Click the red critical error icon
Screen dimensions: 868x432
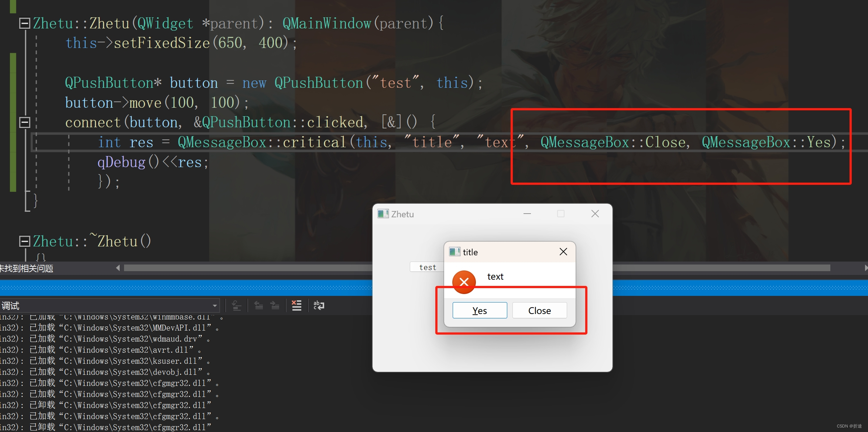[x=464, y=282]
